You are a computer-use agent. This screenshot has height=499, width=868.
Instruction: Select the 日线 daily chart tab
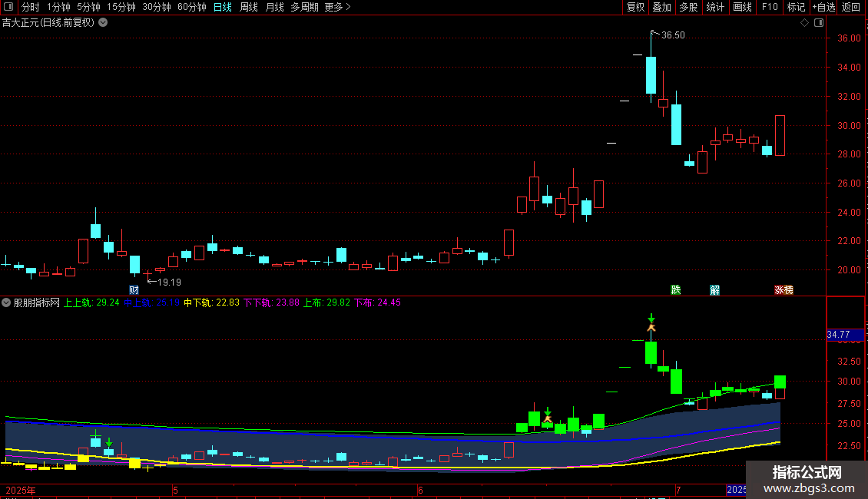point(223,7)
